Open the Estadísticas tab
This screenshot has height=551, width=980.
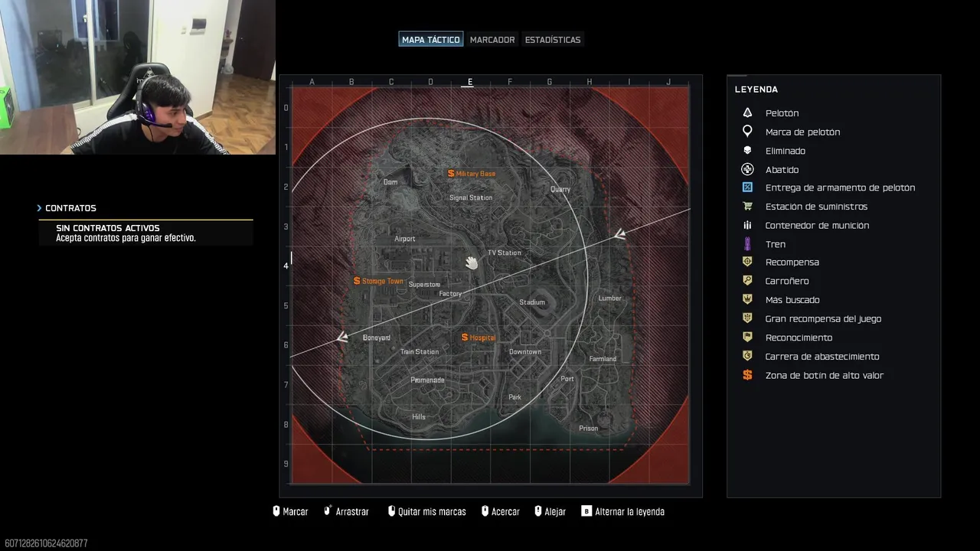553,39
